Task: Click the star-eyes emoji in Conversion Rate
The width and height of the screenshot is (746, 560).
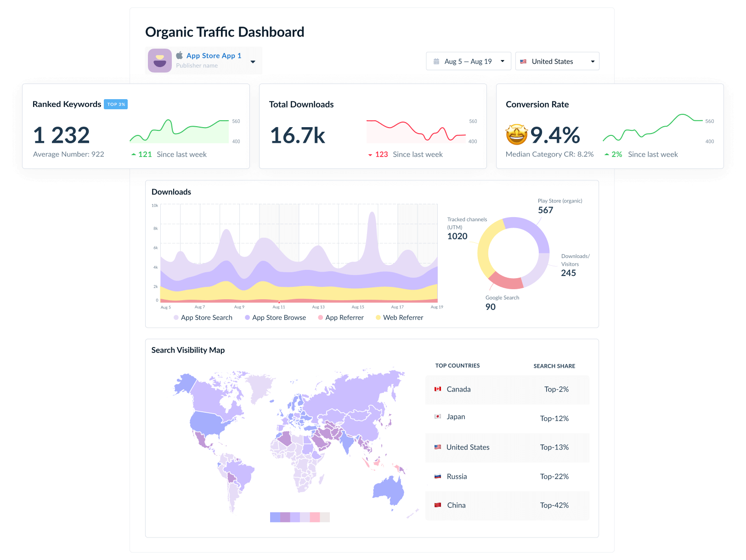Action: (x=516, y=134)
